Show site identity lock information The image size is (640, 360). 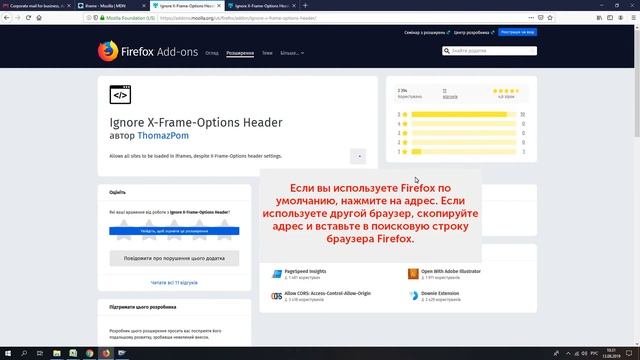102,18
